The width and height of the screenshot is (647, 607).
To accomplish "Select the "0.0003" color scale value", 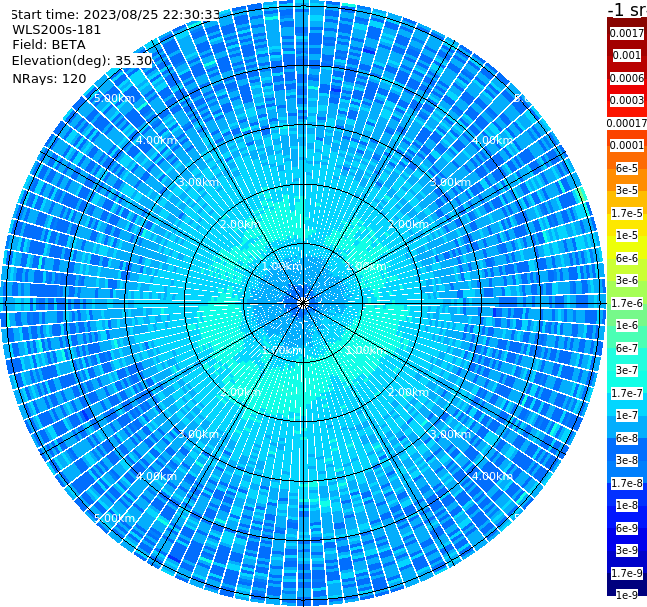I will coord(627,100).
